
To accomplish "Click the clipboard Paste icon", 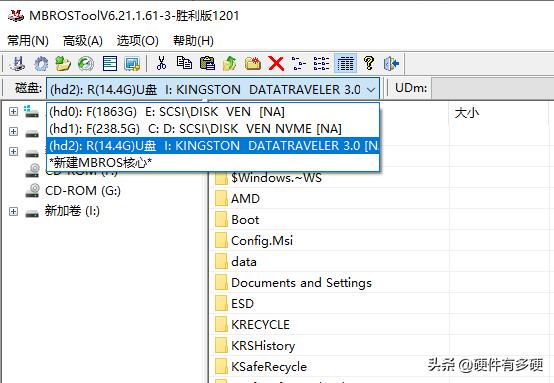I will point(207,64).
